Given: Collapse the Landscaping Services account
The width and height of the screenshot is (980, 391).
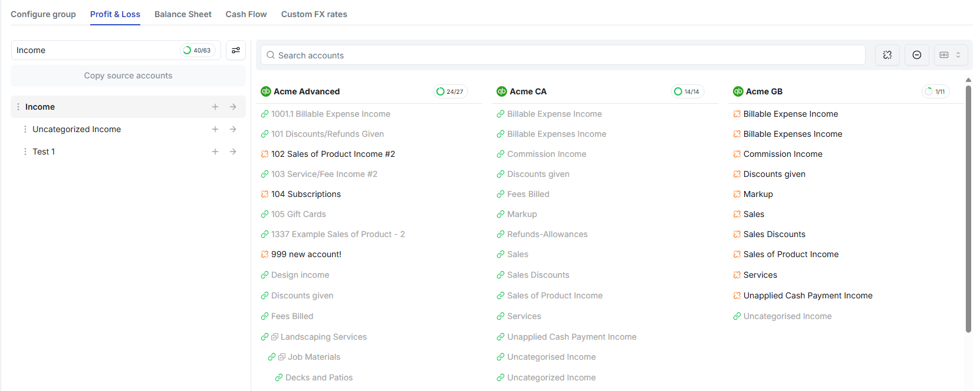Looking at the screenshot, I should [x=275, y=337].
